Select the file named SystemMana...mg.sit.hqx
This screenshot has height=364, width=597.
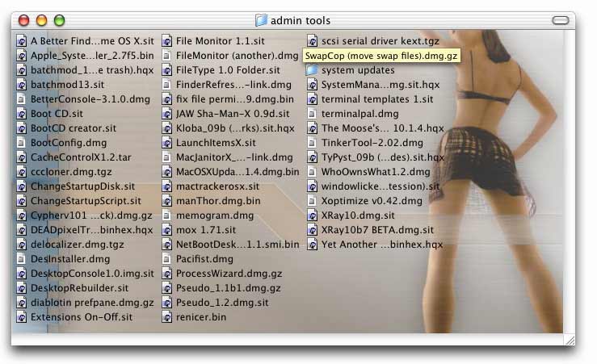point(380,85)
